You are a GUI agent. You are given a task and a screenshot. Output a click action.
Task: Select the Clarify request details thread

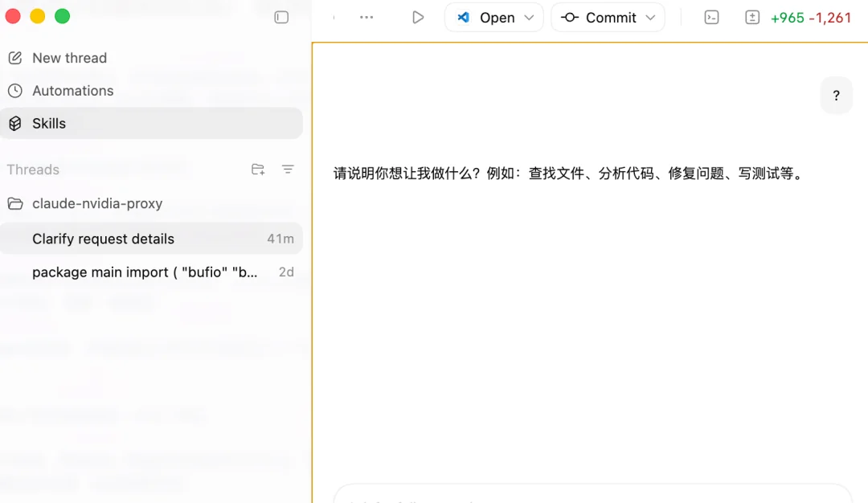pyautogui.click(x=103, y=239)
